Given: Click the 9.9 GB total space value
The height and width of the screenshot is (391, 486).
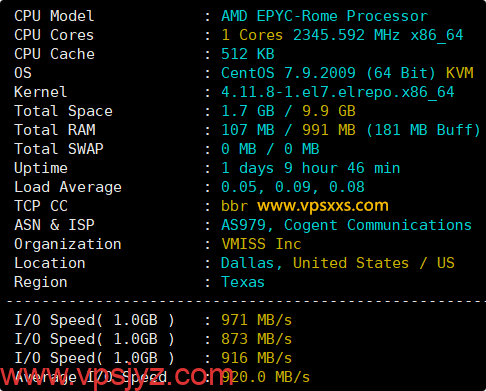Looking at the screenshot, I should point(329,111).
